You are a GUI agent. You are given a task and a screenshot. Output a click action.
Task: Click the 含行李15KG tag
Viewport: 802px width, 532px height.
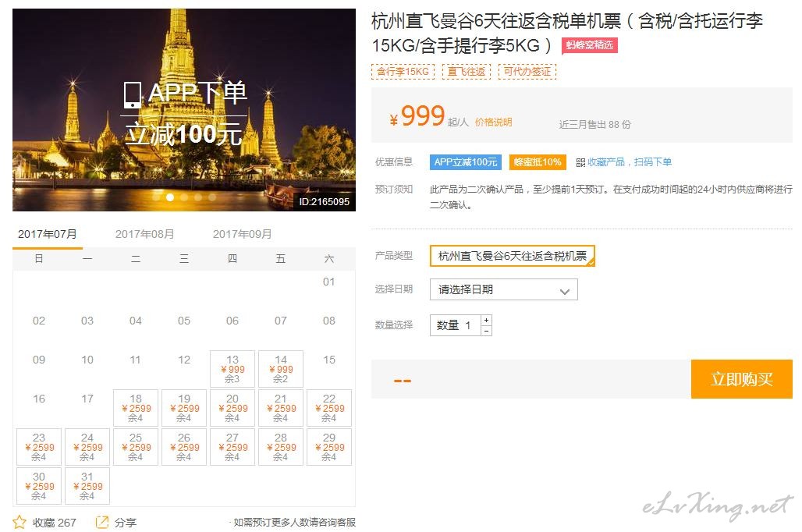click(403, 72)
